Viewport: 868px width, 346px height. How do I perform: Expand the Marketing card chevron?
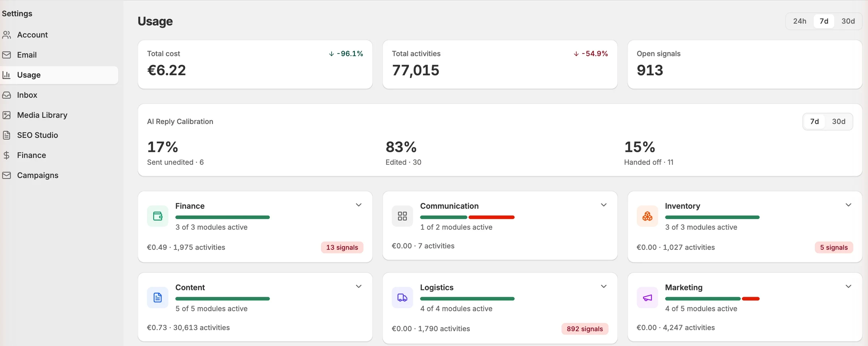point(848,286)
